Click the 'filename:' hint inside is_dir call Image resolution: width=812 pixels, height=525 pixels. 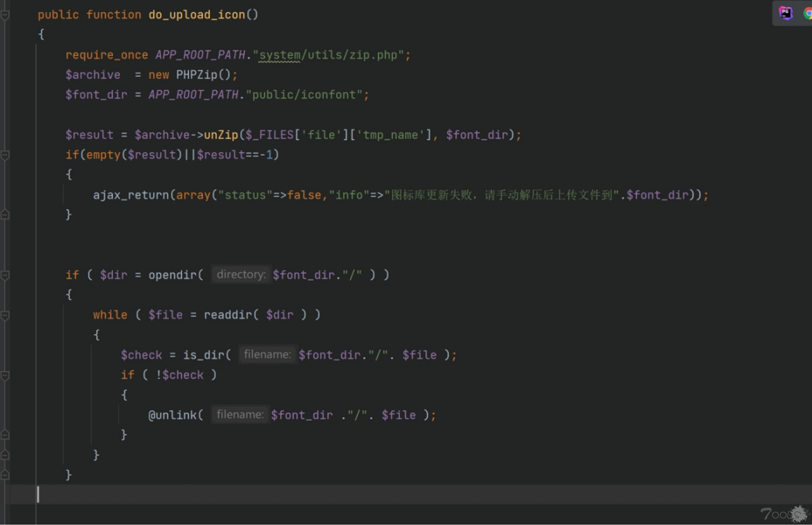[267, 355]
